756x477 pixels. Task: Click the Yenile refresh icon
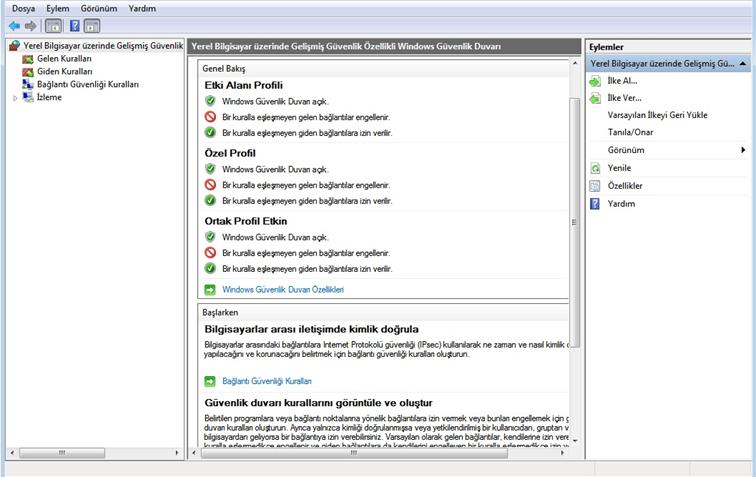(595, 168)
